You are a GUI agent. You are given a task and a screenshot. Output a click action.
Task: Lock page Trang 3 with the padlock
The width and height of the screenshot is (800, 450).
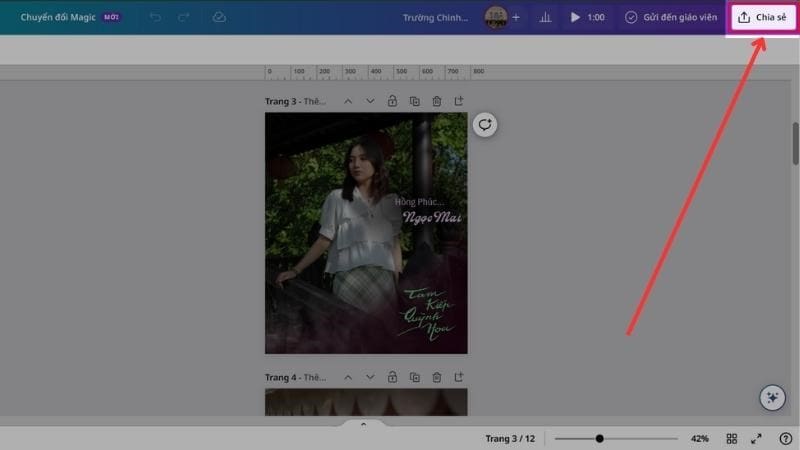click(x=392, y=101)
